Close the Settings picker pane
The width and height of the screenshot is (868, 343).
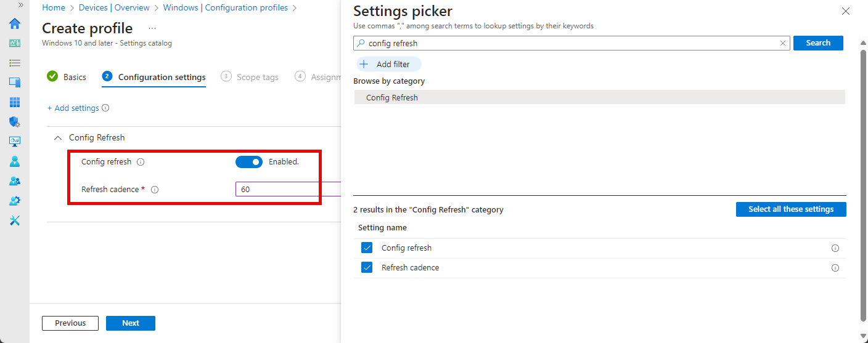coord(846,11)
